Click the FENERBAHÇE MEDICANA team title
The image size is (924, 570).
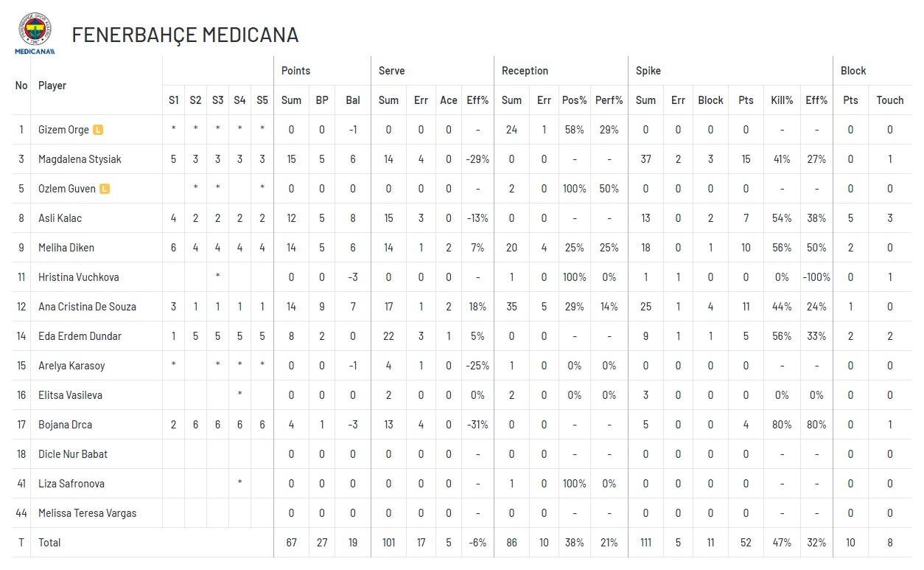pyautogui.click(x=185, y=35)
